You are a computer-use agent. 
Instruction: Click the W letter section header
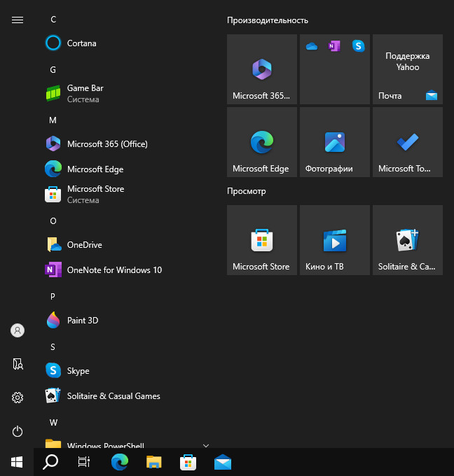(53, 423)
